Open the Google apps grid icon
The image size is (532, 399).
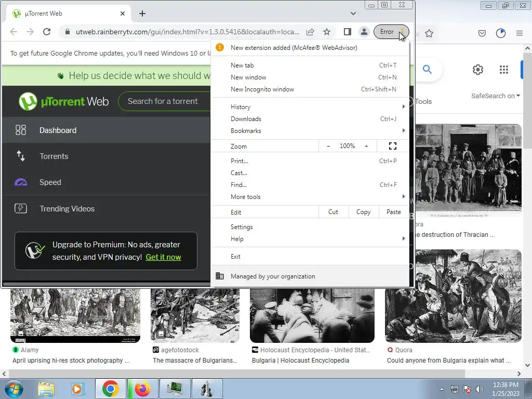pyautogui.click(x=504, y=70)
